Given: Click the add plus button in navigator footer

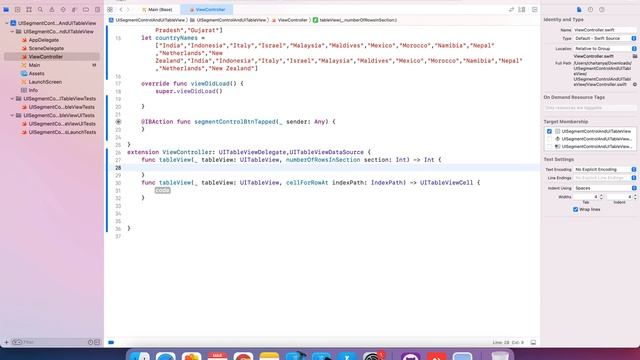Looking at the screenshot, I should tap(6, 342).
